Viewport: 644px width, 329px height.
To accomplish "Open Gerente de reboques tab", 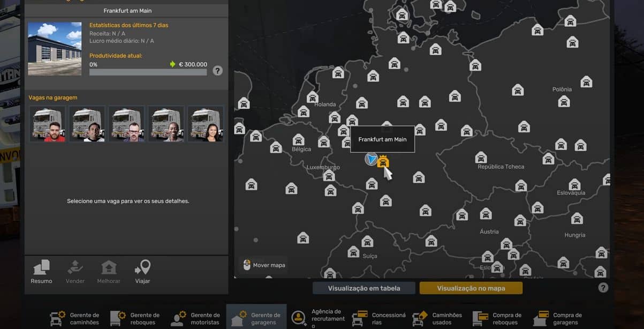I will [x=135, y=318].
